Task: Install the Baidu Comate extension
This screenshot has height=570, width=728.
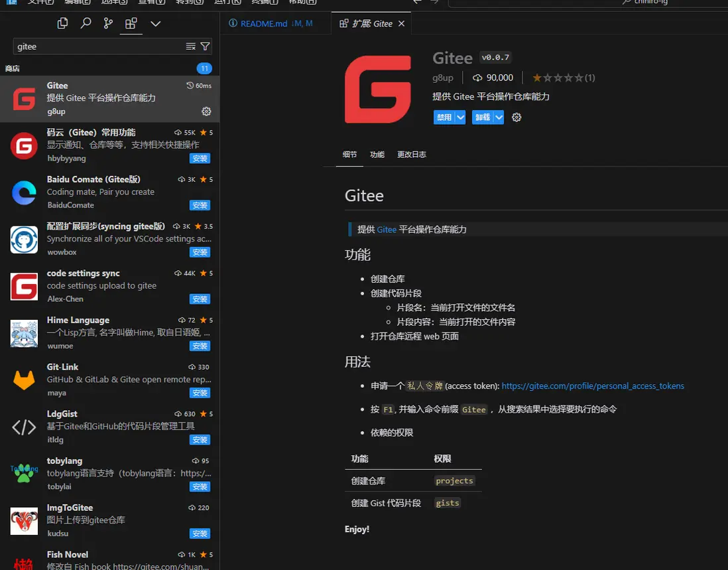Action: coord(200,205)
